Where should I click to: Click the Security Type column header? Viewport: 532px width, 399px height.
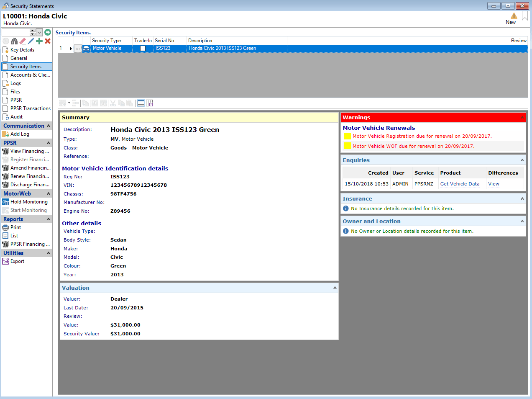pyautogui.click(x=111, y=41)
